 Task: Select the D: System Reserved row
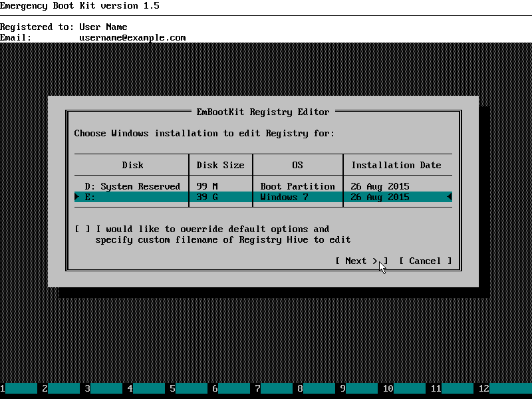pos(263,186)
